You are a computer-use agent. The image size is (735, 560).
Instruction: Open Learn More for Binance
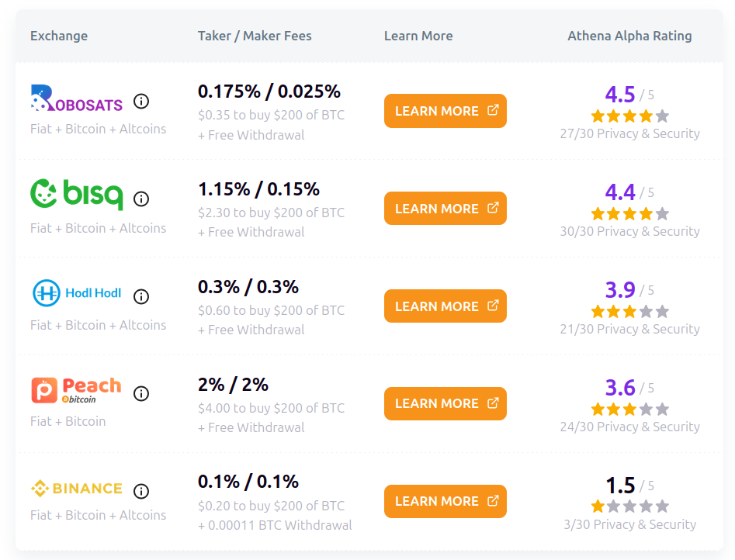[x=446, y=501]
